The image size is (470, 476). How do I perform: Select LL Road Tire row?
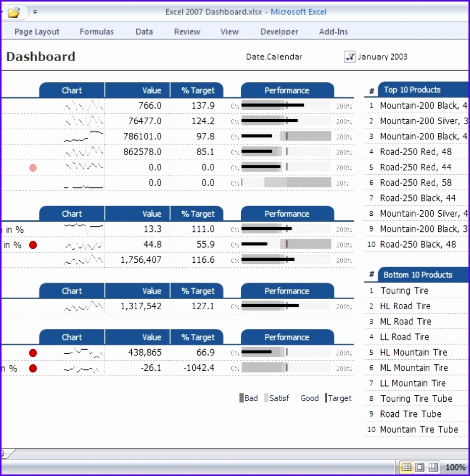click(416, 337)
